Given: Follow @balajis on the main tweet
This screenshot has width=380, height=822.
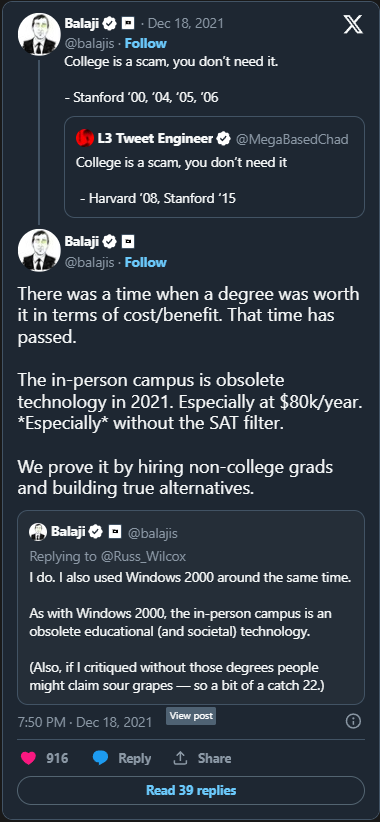Looking at the screenshot, I should click(146, 262).
